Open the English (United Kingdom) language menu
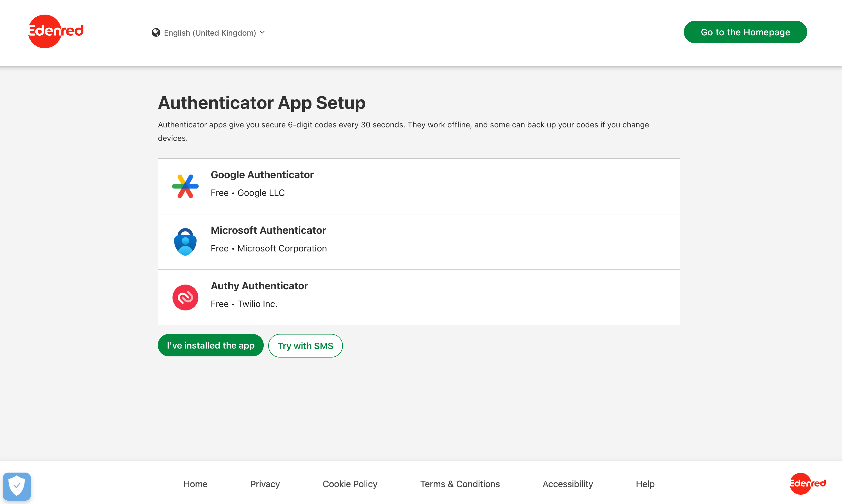The image size is (842, 504). click(209, 33)
